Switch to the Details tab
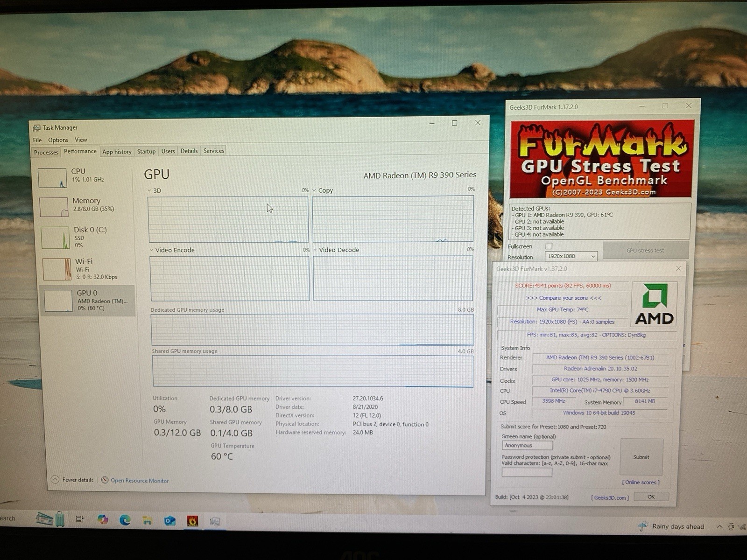The height and width of the screenshot is (560, 747). pyautogui.click(x=189, y=151)
